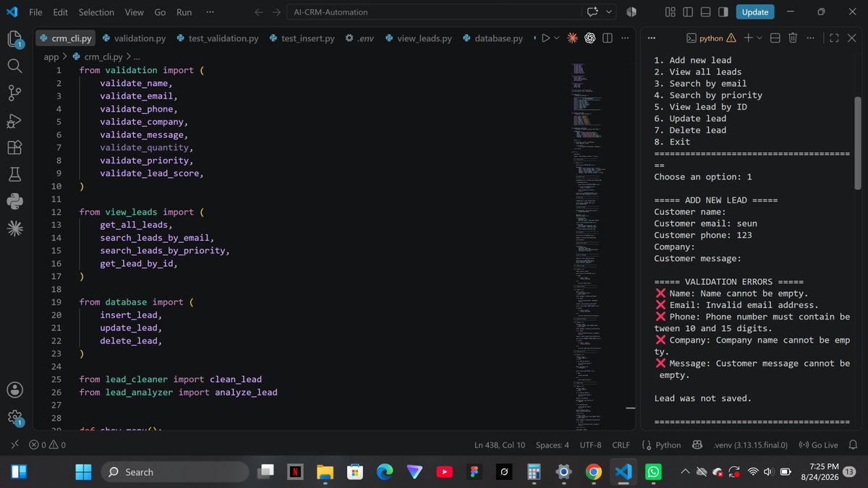Click the Claude icon in editor toolbar
This screenshot has height=488, width=868.
pos(572,38)
